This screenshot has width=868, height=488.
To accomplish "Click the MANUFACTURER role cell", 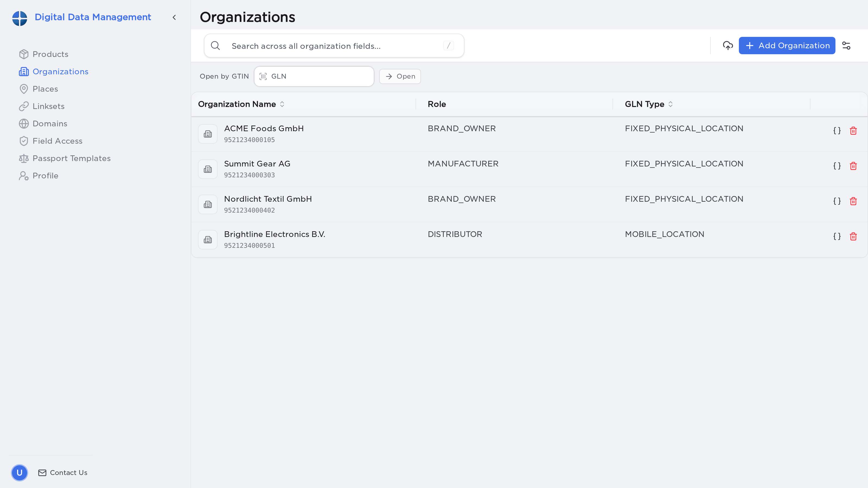I will (x=463, y=164).
